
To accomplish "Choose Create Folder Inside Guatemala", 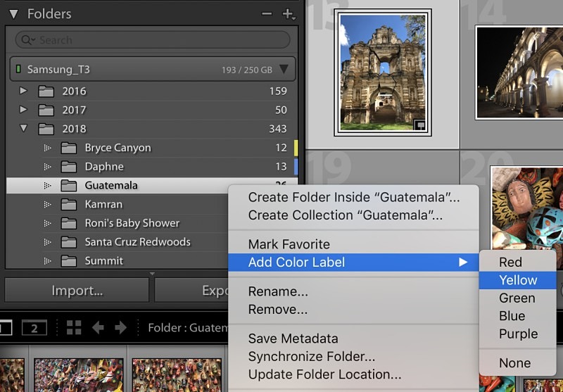I will [354, 197].
